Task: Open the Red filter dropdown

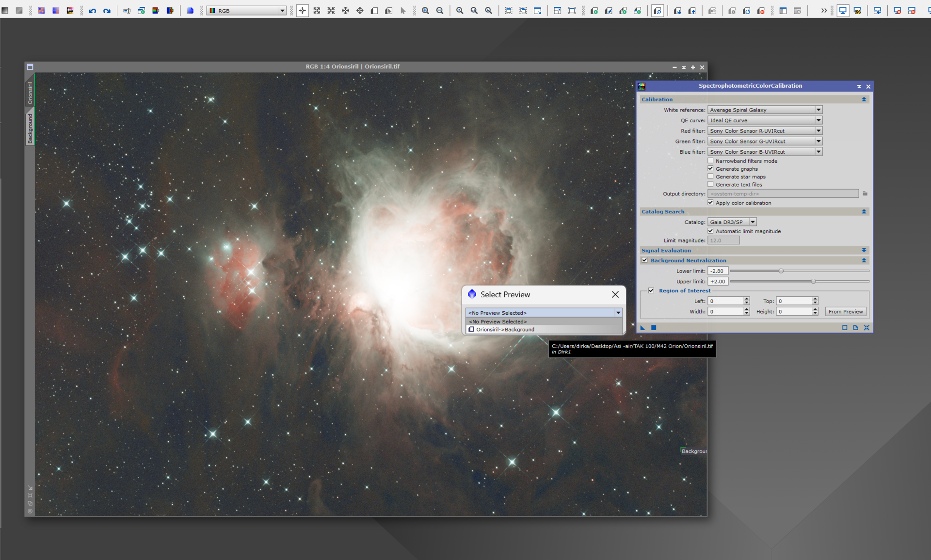Action: tap(765, 131)
